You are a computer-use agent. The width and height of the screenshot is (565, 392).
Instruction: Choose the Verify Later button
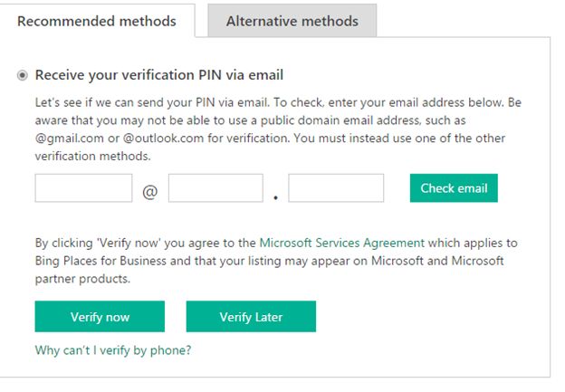coord(251,317)
